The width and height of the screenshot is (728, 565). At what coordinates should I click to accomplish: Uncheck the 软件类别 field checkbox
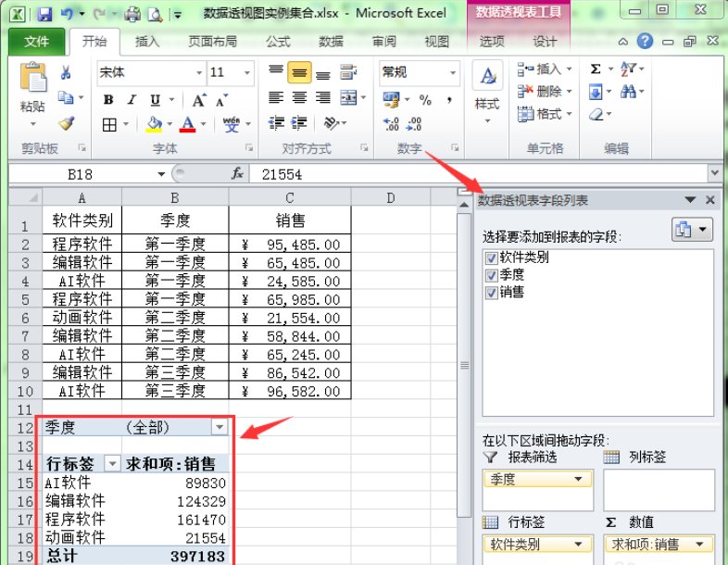(491, 257)
